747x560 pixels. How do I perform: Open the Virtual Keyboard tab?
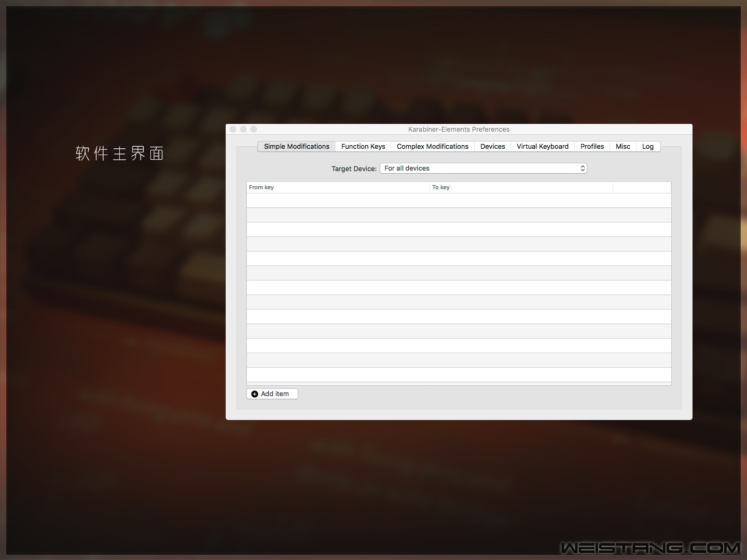pyautogui.click(x=542, y=147)
